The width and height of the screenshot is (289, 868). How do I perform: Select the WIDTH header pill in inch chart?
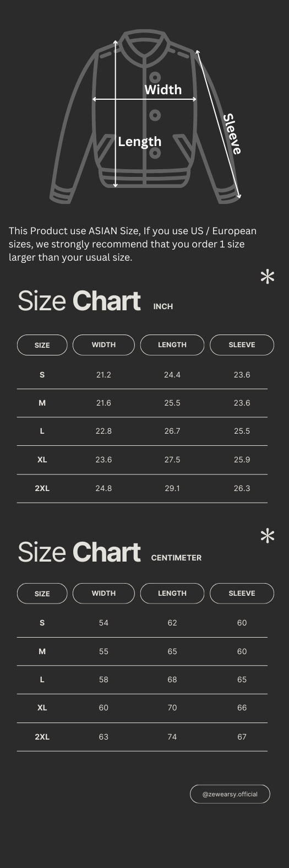103,345
